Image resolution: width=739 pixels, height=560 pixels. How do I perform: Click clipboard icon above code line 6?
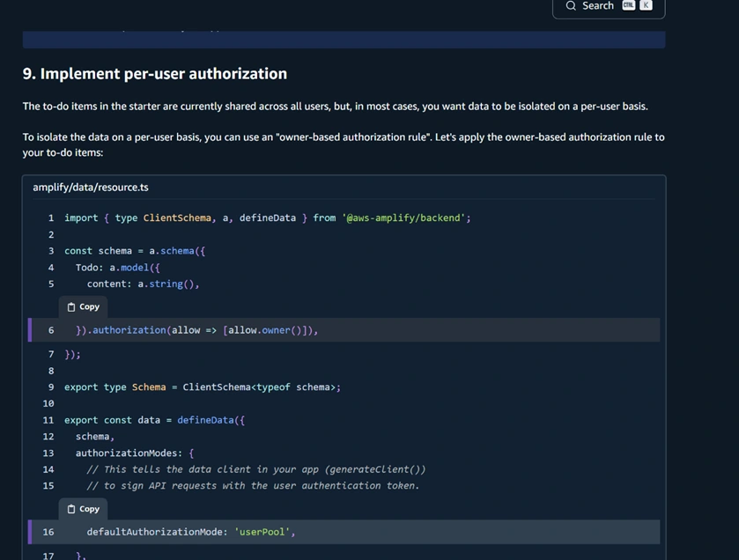72,307
